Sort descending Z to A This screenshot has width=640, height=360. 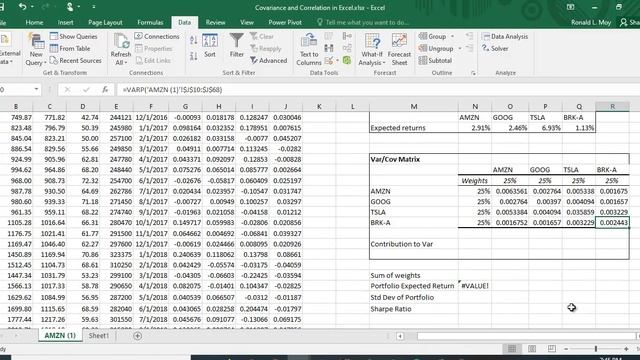pos(193,56)
